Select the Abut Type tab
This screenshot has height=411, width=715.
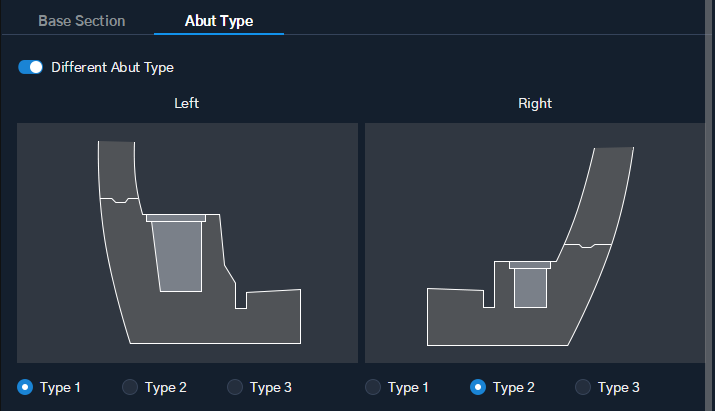pos(219,21)
